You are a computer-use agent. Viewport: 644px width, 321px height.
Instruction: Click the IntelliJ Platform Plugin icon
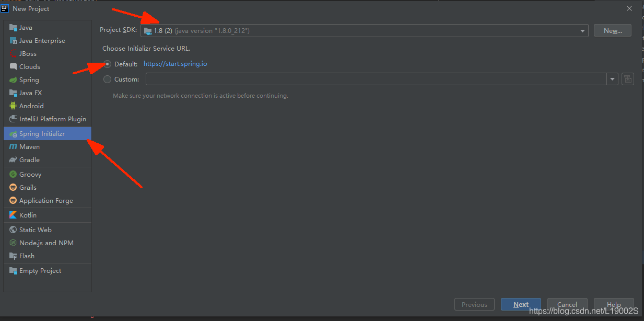[x=13, y=119]
